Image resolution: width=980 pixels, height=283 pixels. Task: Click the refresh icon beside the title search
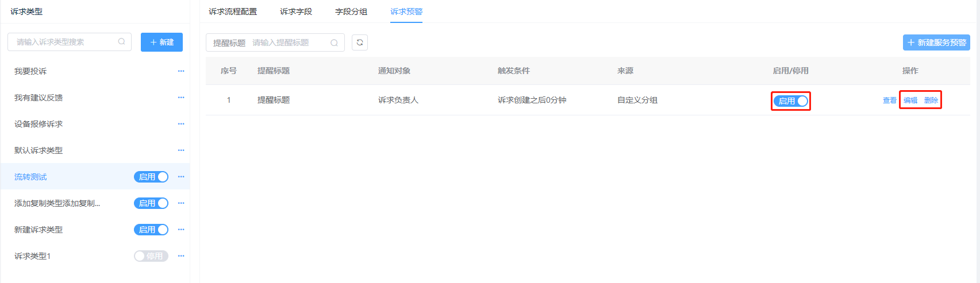360,42
